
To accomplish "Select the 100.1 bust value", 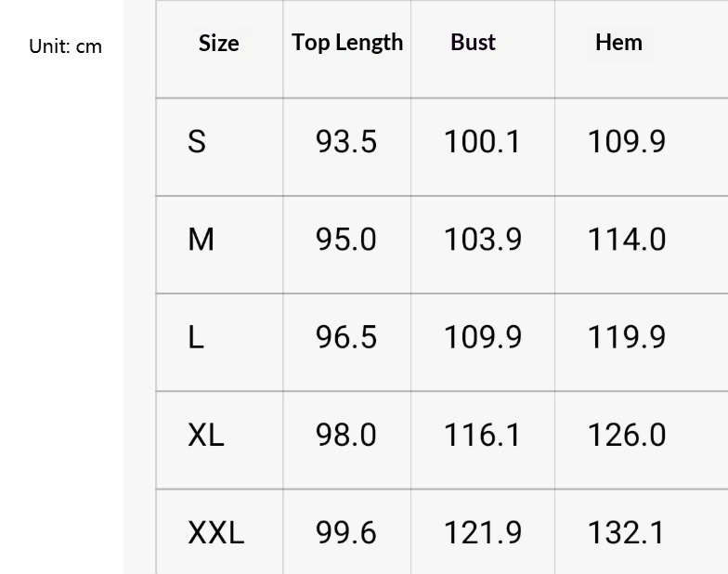I will [482, 142].
